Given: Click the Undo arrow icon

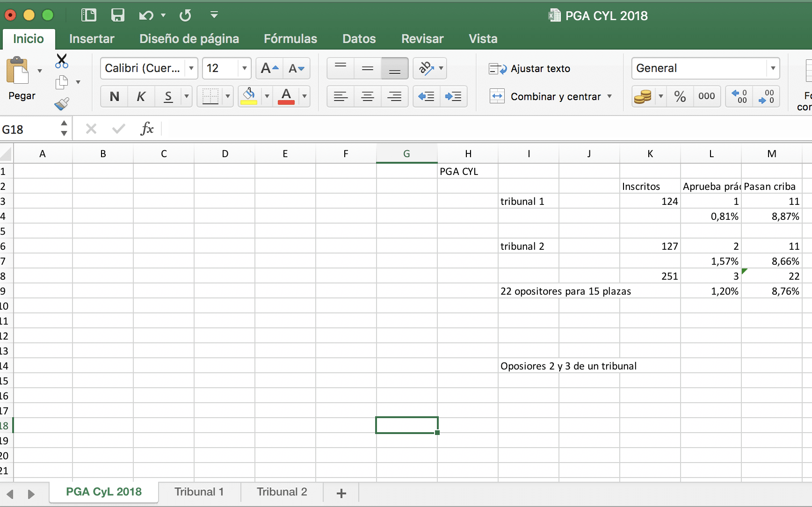Looking at the screenshot, I should click(x=146, y=15).
